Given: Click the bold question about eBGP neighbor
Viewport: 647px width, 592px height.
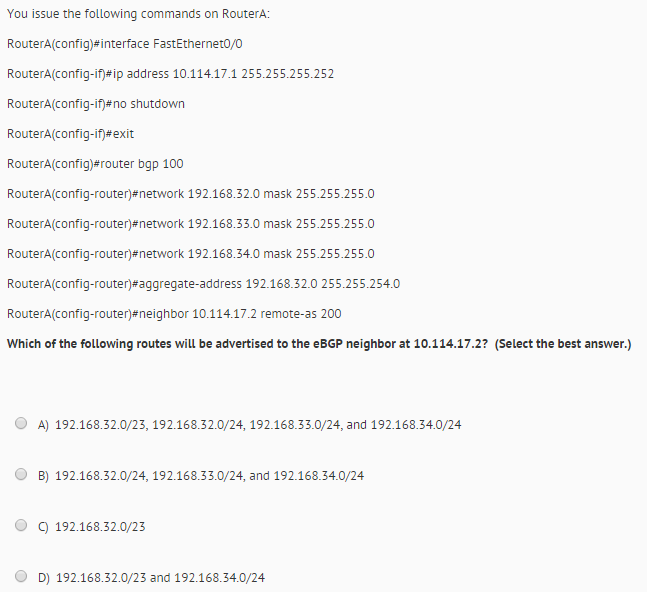Looking at the screenshot, I should (x=319, y=344).
